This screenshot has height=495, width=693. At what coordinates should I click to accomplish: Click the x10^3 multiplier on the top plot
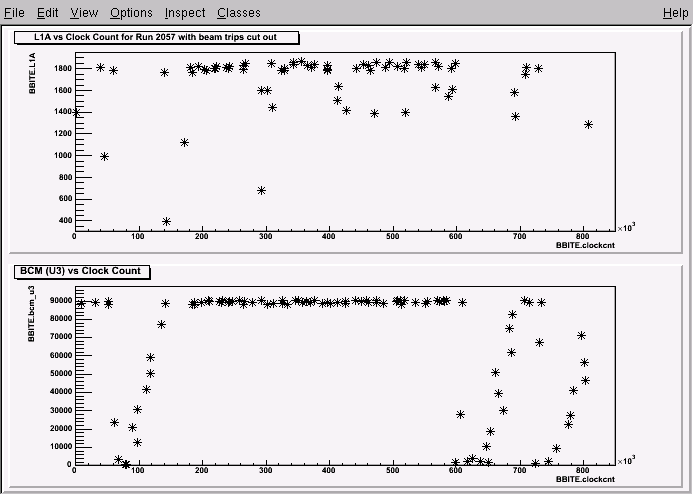tap(626, 227)
